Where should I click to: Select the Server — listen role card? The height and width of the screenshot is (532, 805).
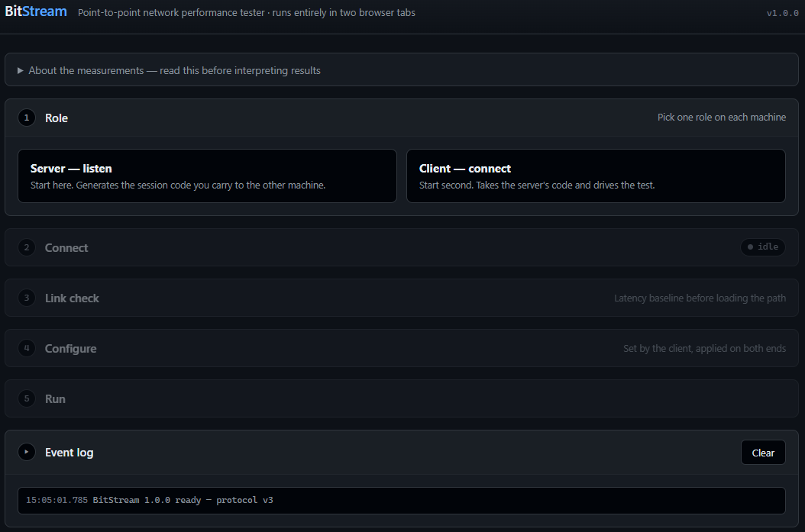point(208,176)
